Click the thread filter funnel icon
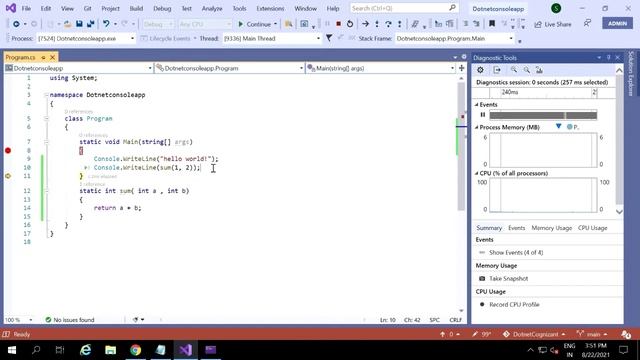The image size is (640, 360). coord(329,38)
